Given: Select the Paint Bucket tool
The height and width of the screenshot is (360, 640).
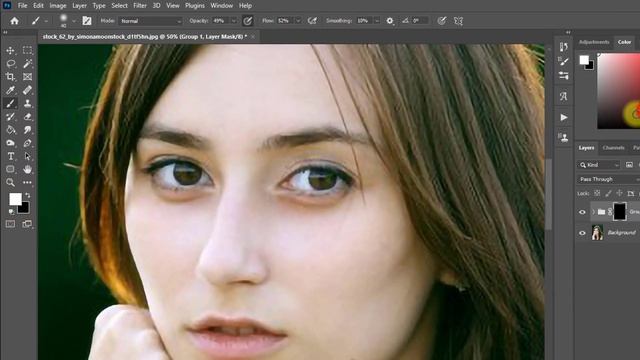Looking at the screenshot, I should [x=11, y=130].
